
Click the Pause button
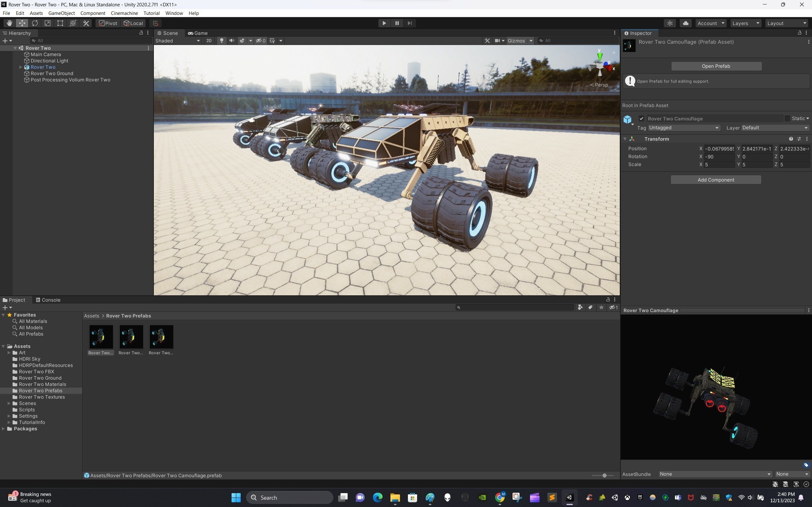click(397, 23)
